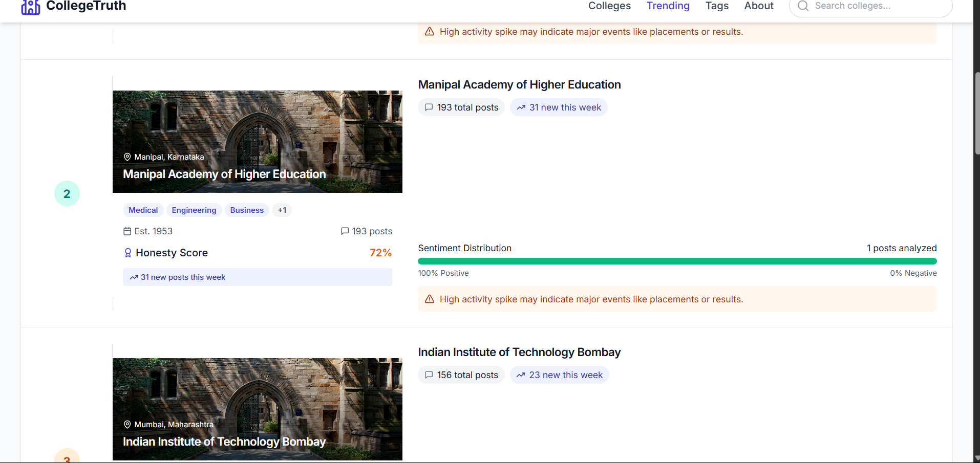Click the Manipal, Karnataka location text

169,157
